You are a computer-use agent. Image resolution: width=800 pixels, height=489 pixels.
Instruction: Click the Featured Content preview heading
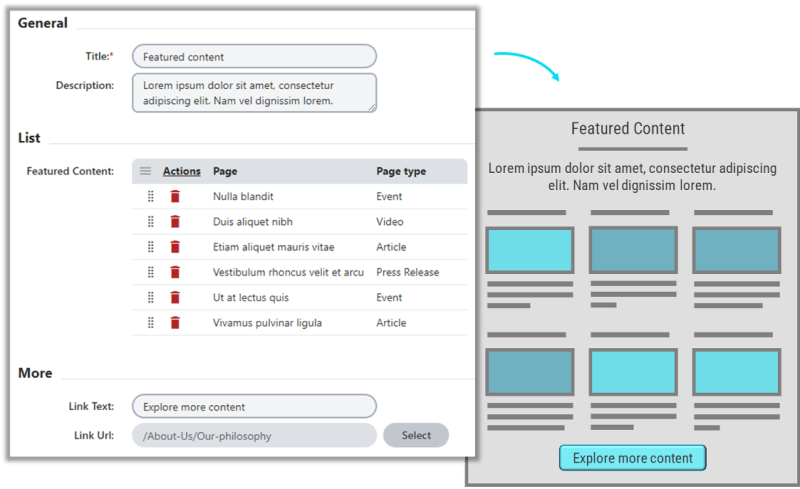pos(628,128)
